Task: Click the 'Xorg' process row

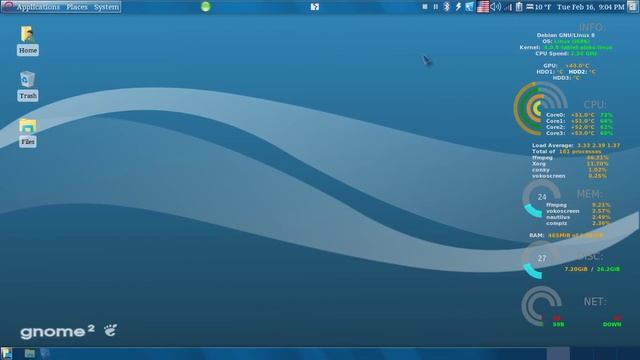Action: (x=570, y=164)
